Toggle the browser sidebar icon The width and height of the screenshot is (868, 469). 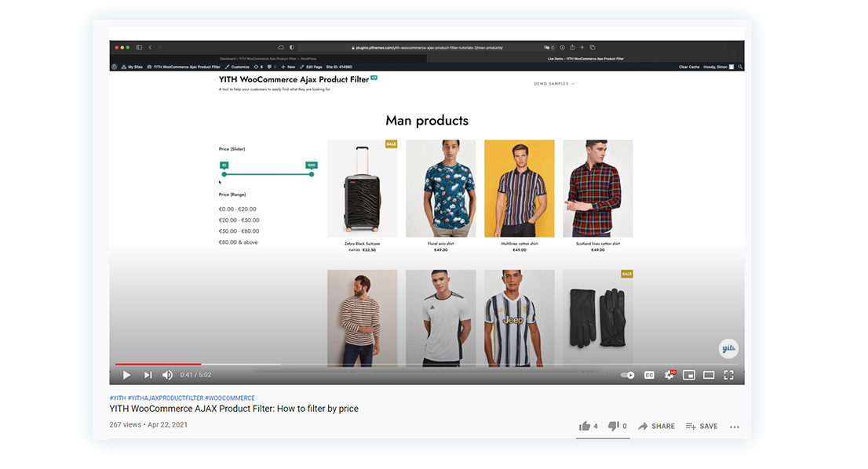(139, 48)
